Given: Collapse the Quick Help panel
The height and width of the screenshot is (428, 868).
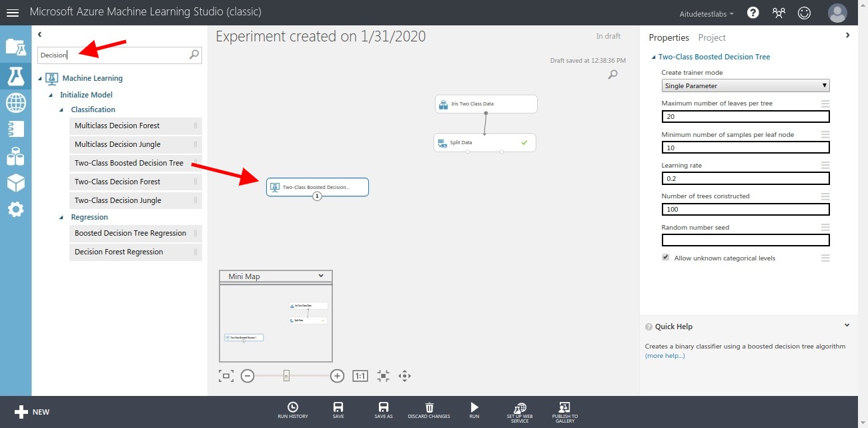Looking at the screenshot, I should point(847,325).
